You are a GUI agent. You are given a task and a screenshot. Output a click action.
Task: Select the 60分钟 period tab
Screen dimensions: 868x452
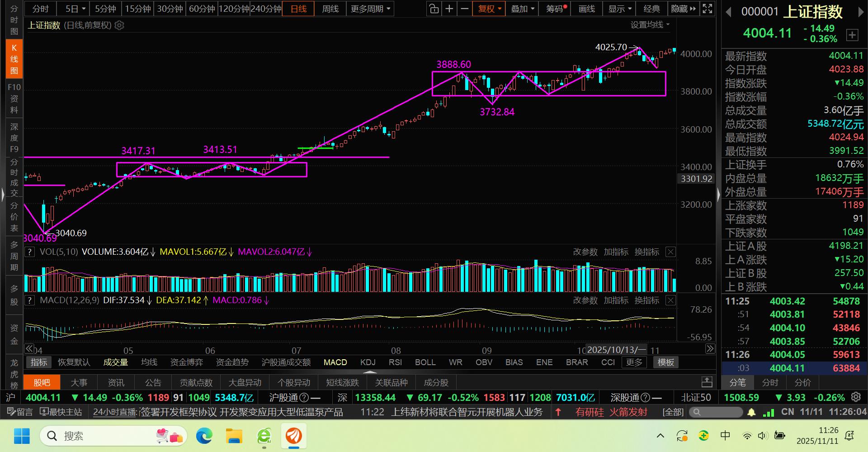point(202,9)
